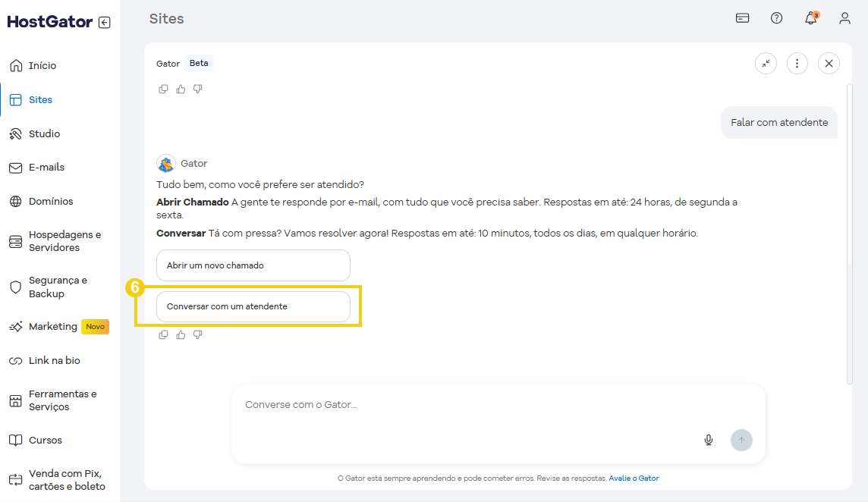Click the microphone icon in chat input
This screenshot has width=868, height=502.
tap(709, 440)
